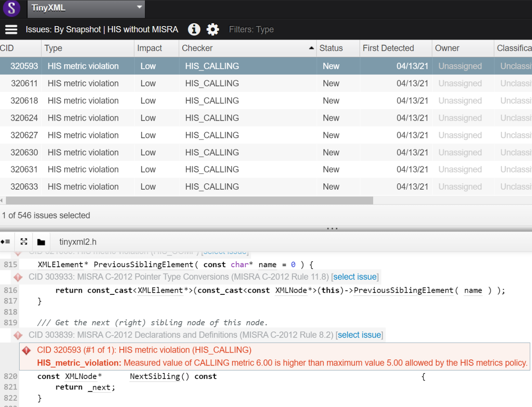Select issue row CID 320631

click(x=266, y=170)
